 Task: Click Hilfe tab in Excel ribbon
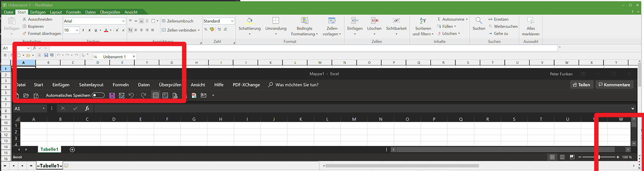coord(219,85)
